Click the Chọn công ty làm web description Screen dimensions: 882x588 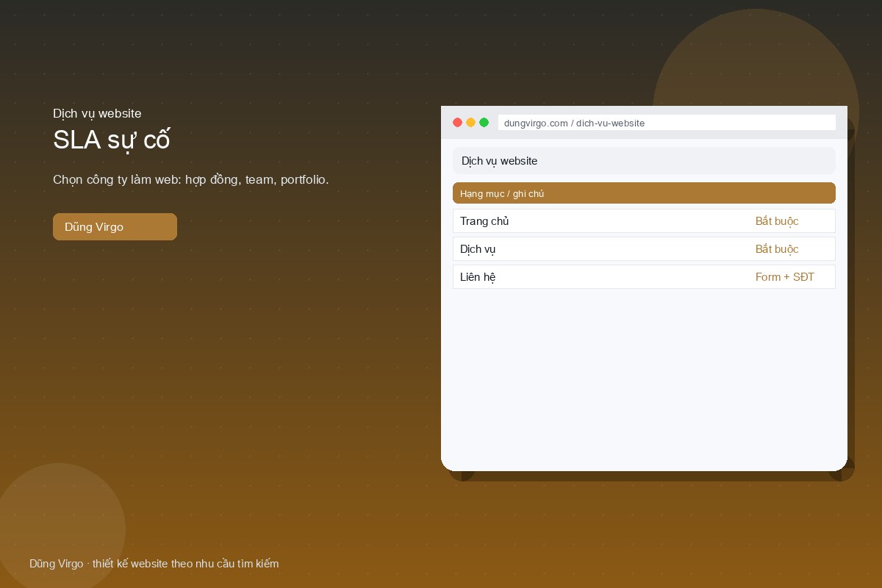(x=191, y=179)
